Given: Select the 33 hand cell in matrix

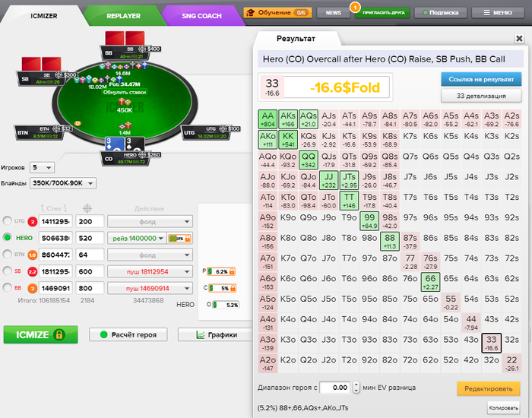Looking at the screenshot, I should pos(491,343).
